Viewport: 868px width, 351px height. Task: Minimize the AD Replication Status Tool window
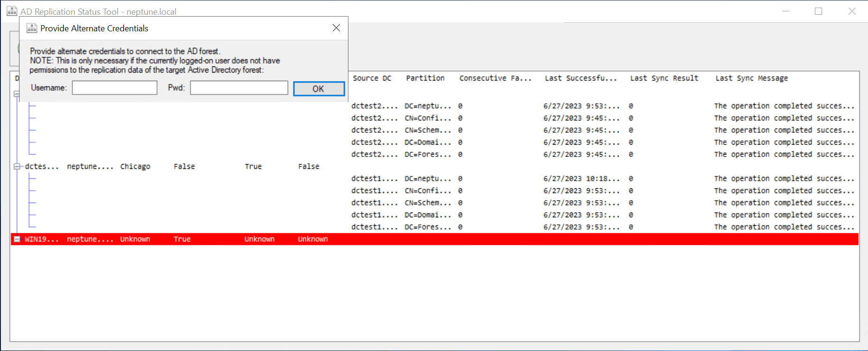[x=786, y=11]
